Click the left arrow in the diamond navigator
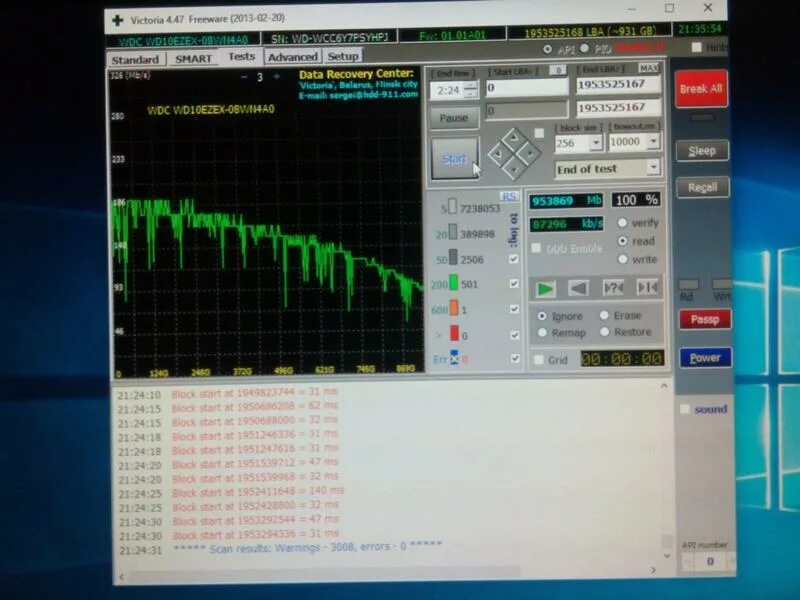 (497, 153)
